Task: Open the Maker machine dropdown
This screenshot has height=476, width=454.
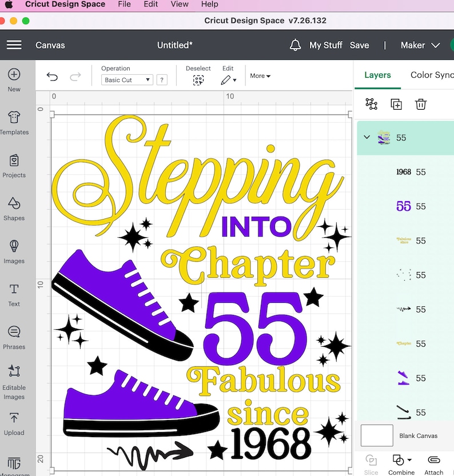Action: [420, 45]
